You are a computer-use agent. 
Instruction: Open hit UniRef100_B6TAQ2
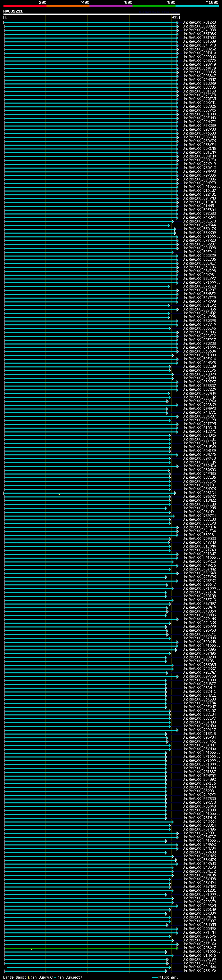click(x=199, y=38)
